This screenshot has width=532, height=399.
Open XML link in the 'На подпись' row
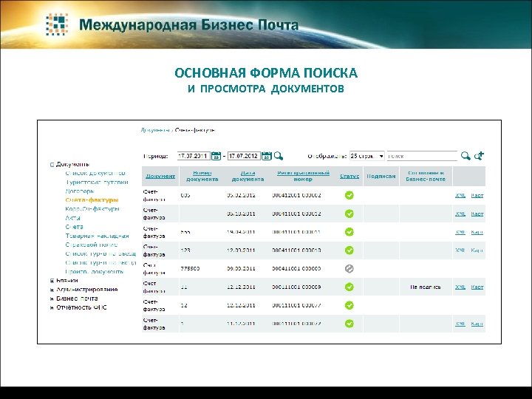point(460,287)
